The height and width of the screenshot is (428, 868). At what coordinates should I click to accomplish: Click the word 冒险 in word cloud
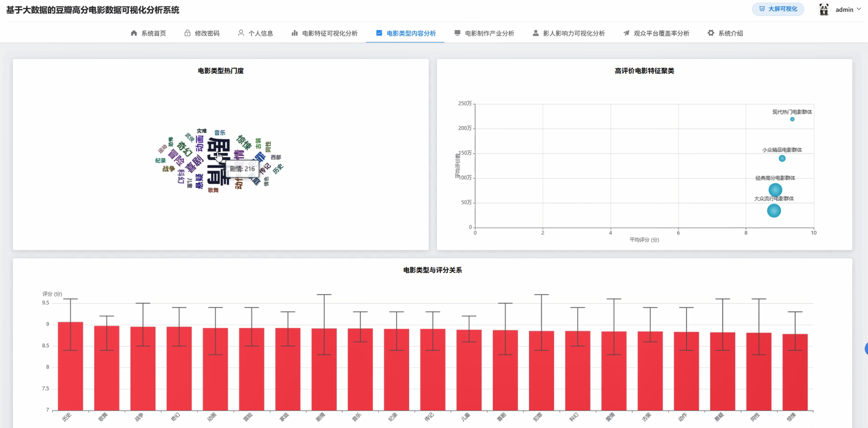(x=176, y=158)
